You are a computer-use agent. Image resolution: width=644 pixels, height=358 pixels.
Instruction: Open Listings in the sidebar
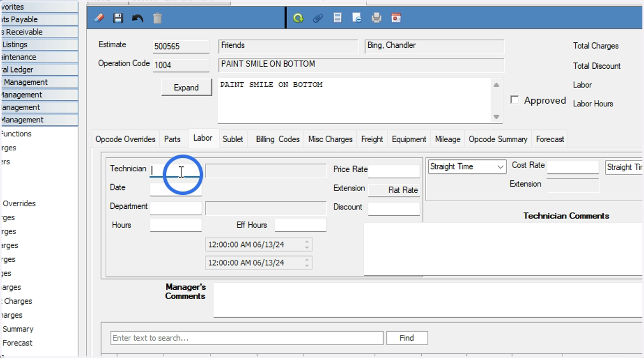pyautogui.click(x=39, y=45)
